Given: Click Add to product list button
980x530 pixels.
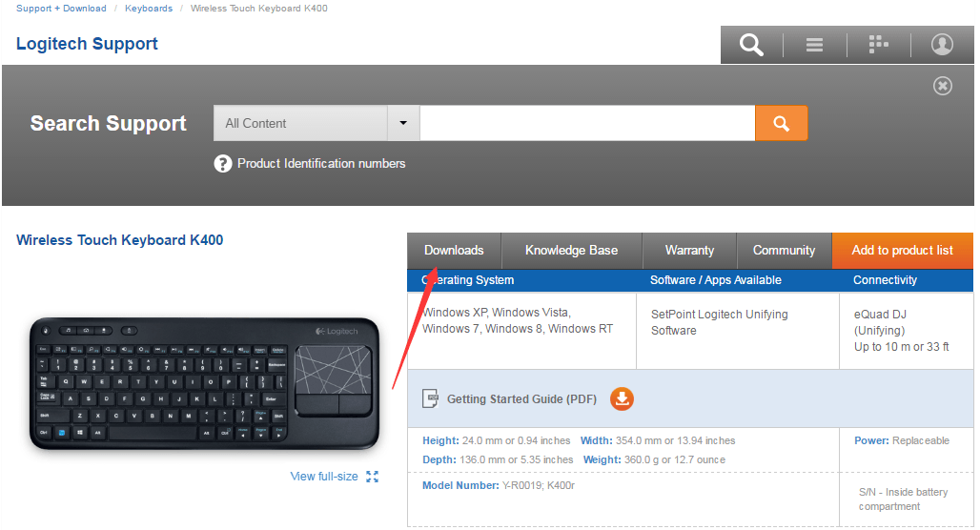Looking at the screenshot, I should point(902,251).
